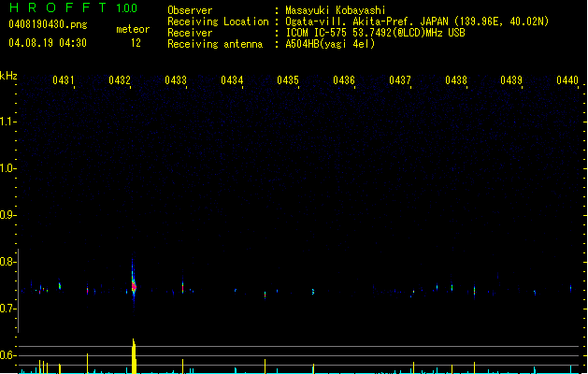Click the Receiving Location field label
The width and height of the screenshot is (588, 374).
pyautogui.click(x=218, y=22)
